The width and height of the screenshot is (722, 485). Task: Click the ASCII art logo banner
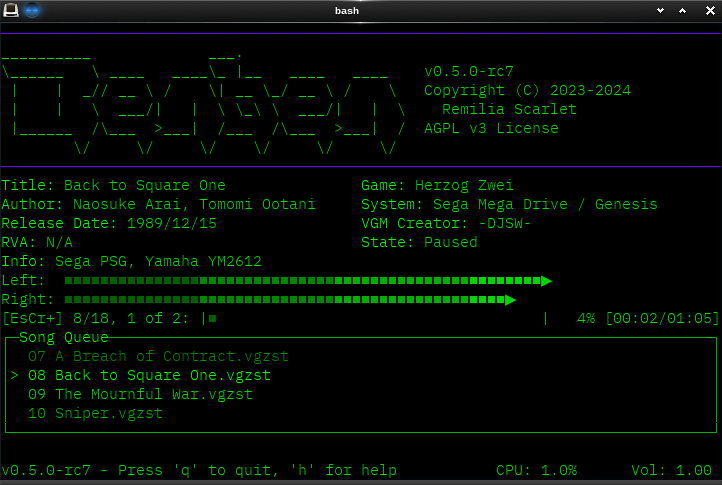pos(204,103)
